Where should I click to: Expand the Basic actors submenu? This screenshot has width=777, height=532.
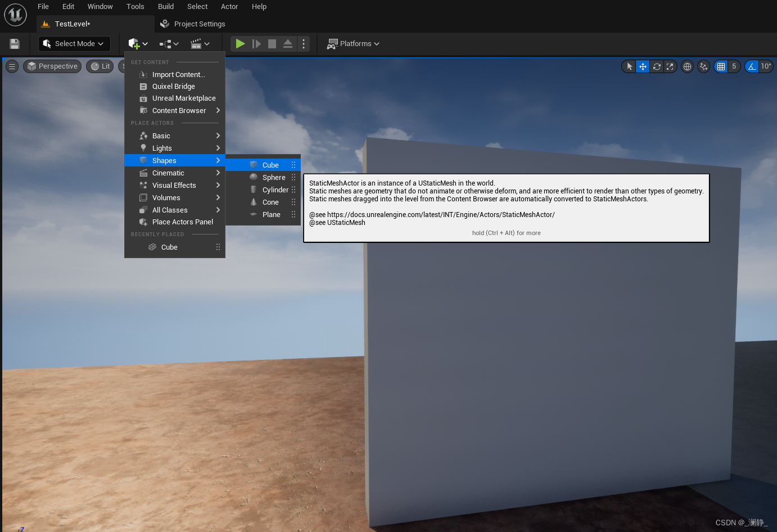[175, 136]
